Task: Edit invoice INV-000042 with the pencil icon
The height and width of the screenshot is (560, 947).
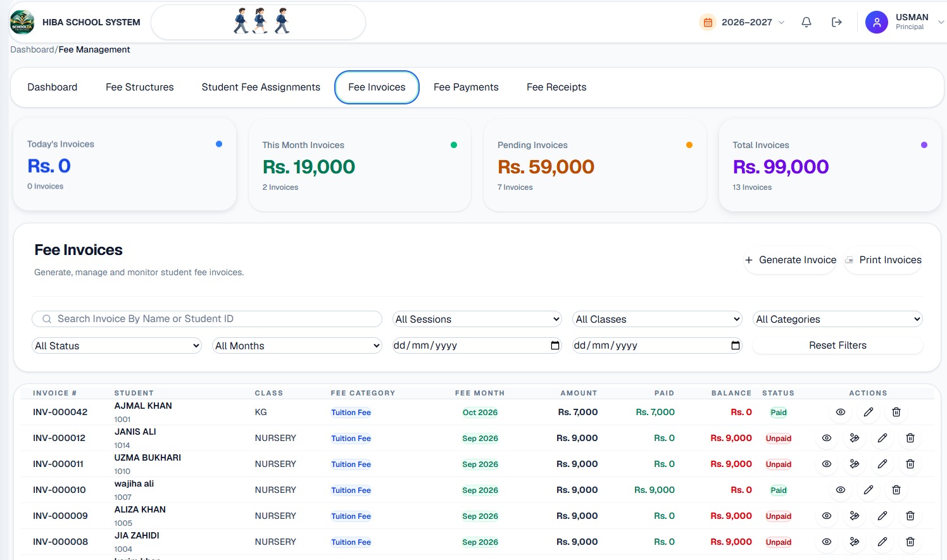Action: coord(869,412)
